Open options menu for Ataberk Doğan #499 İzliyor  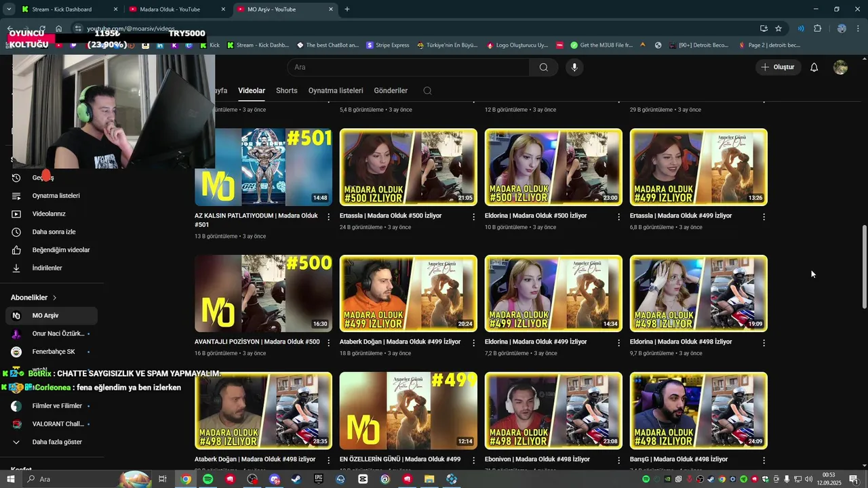(474, 343)
